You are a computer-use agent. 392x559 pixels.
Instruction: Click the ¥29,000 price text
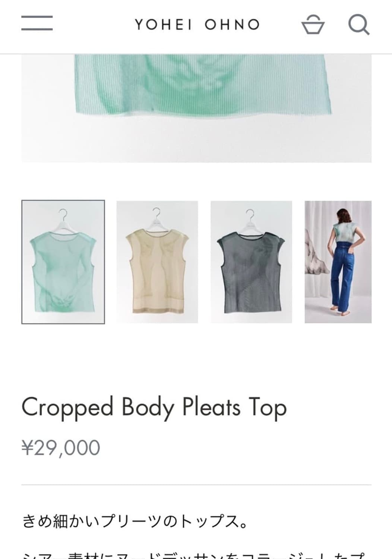[x=61, y=448]
